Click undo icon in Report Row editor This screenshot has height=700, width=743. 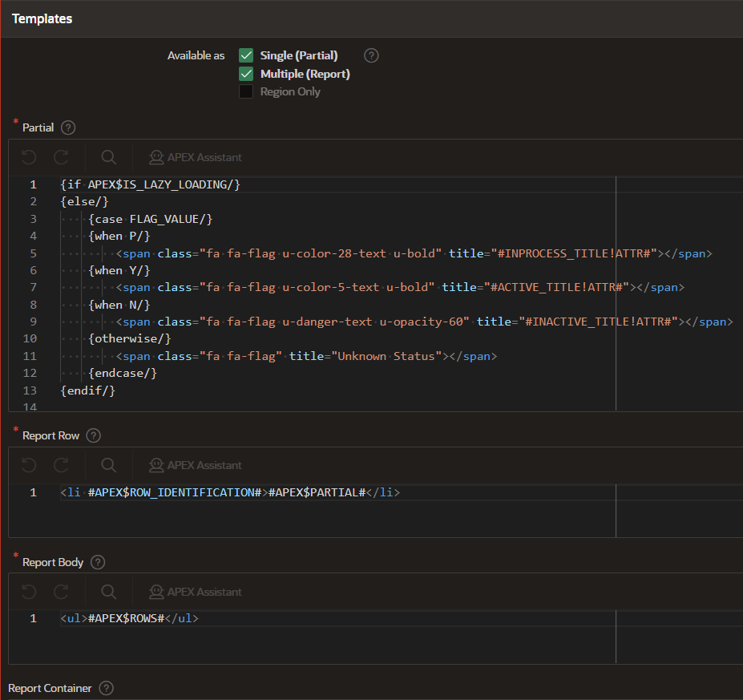point(29,465)
